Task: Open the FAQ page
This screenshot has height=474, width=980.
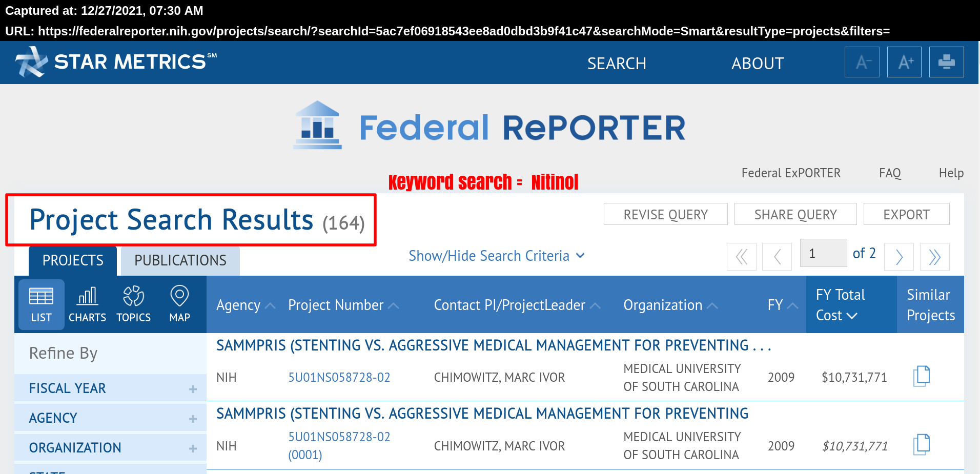Action: [890, 173]
